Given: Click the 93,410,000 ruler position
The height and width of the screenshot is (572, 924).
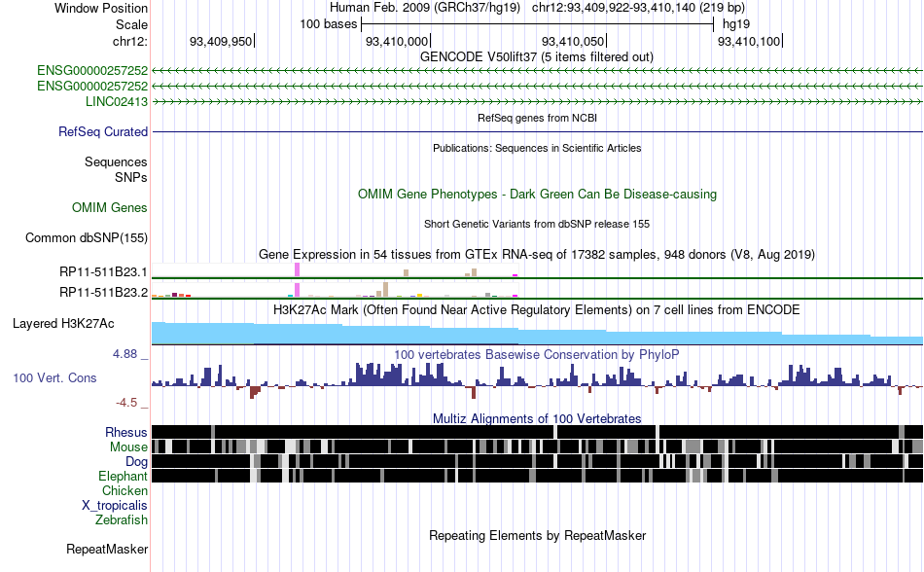Looking at the screenshot, I should click(x=397, y=41).
